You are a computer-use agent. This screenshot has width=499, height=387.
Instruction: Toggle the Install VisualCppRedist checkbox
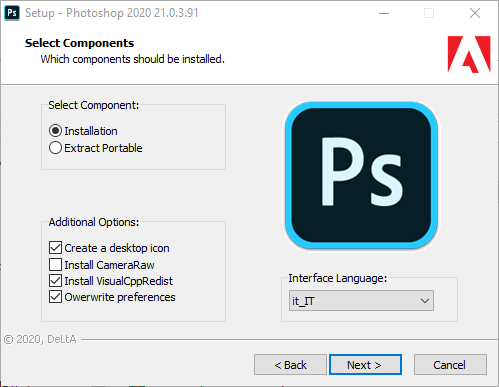[x=55, y=281]
